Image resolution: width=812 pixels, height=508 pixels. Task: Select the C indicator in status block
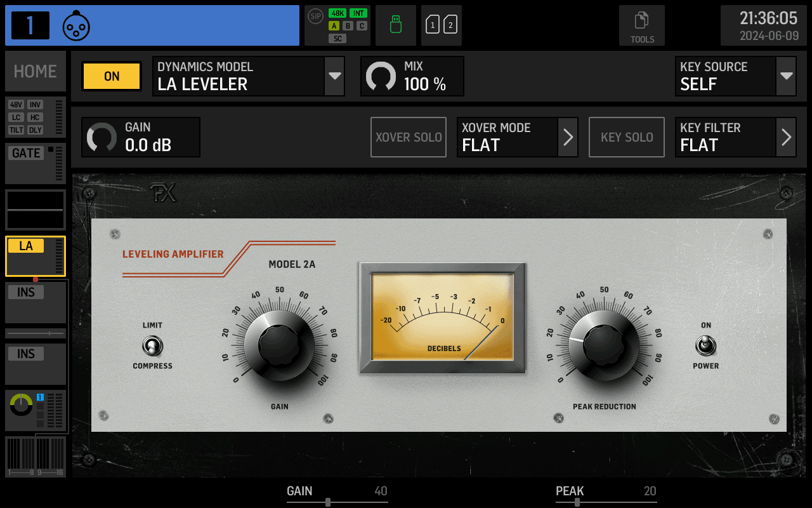(x=362, y=26)
